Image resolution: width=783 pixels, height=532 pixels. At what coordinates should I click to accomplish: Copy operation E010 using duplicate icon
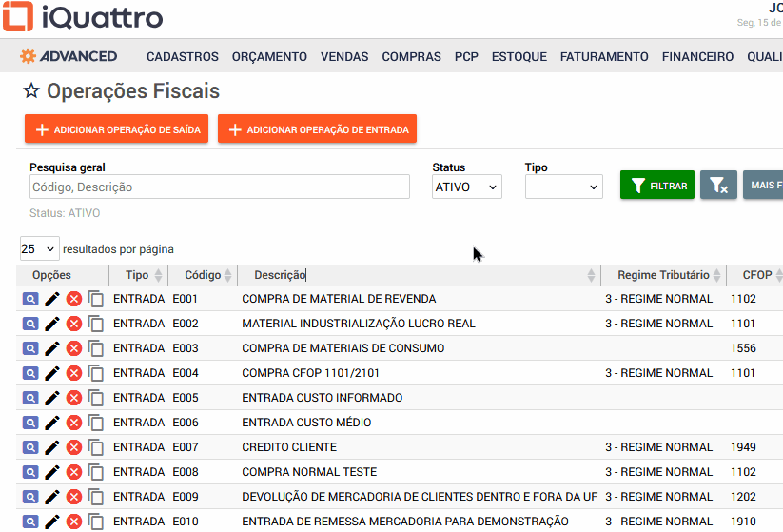click(x=96, y=522)
